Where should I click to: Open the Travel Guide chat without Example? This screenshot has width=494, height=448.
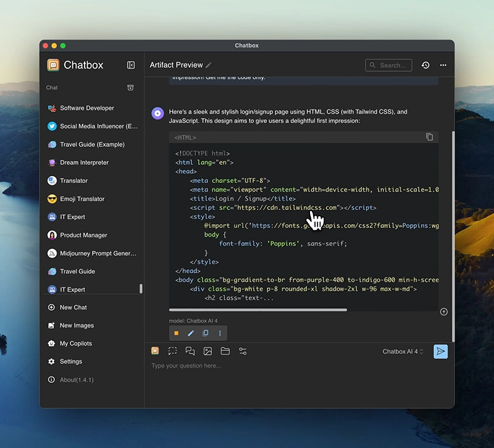tap(91, 271)
